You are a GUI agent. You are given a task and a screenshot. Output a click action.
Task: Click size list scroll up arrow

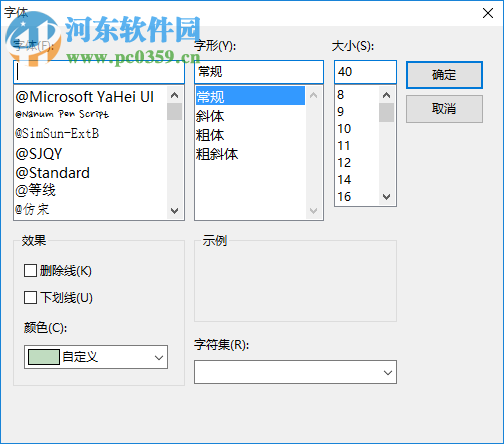(x=386, y=95)
